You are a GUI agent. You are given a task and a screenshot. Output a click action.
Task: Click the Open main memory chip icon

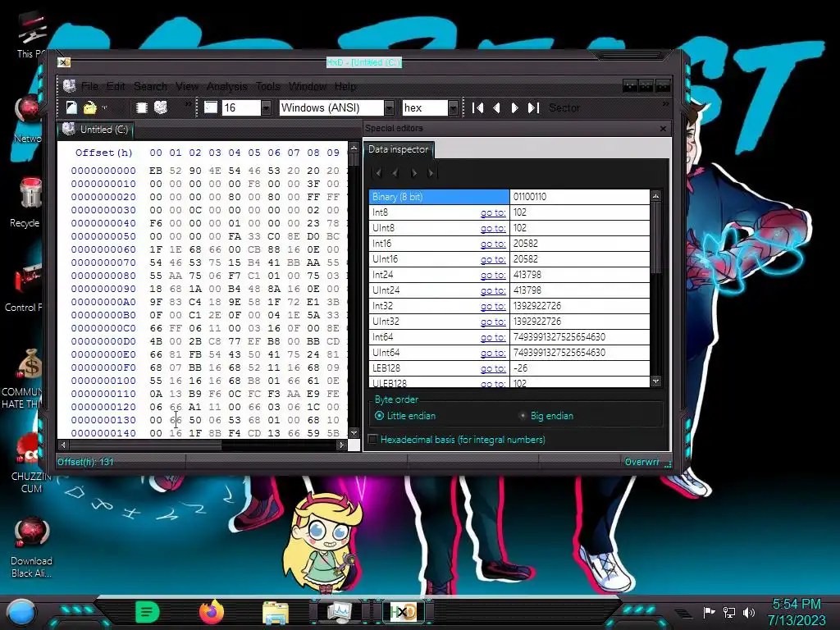pyautogui.click(x=141, y=107)
